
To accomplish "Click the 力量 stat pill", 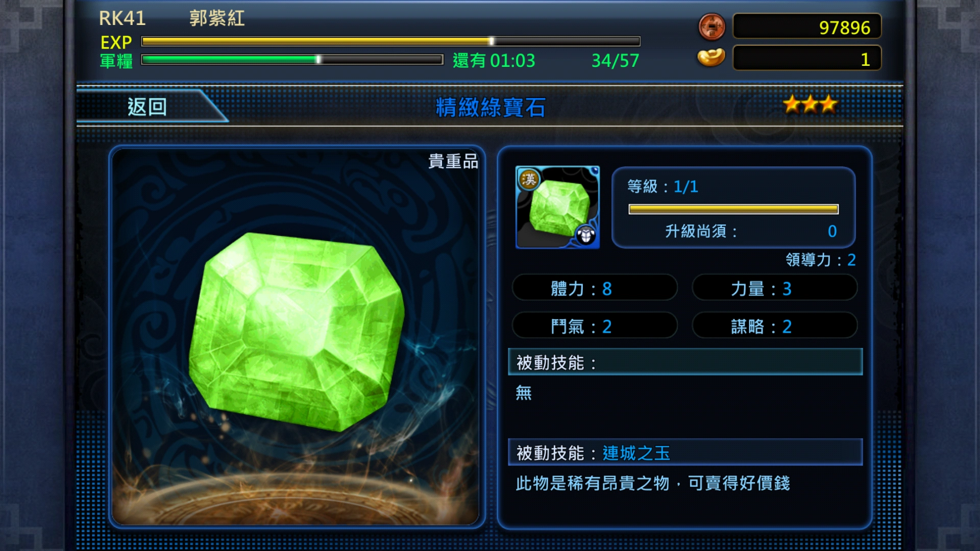I will point(774,288).
